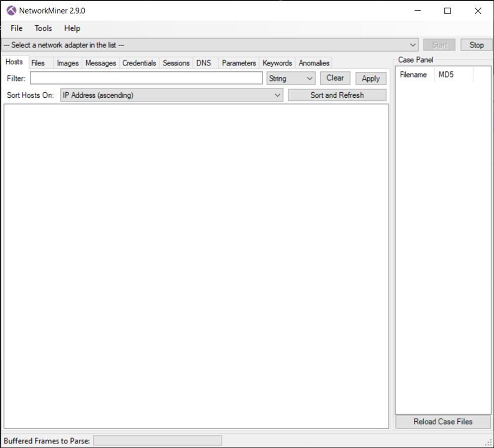The image size is (494, 448).
Task: Click into the Filter text field
Action: pos(146,78)
